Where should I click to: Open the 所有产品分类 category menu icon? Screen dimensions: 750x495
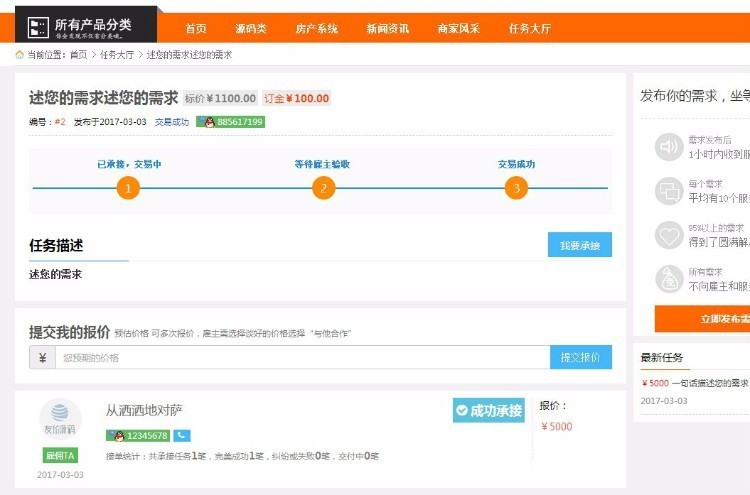[x=38, y=27]
